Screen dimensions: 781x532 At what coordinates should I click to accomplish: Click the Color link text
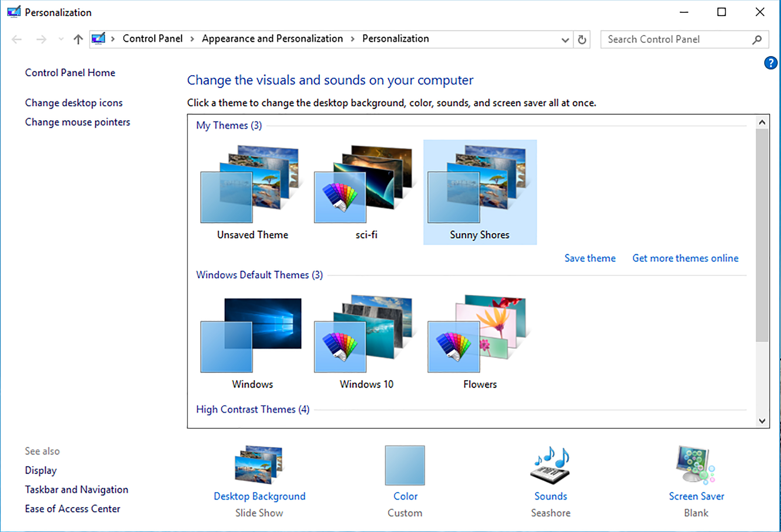click(x=405, y=496)
